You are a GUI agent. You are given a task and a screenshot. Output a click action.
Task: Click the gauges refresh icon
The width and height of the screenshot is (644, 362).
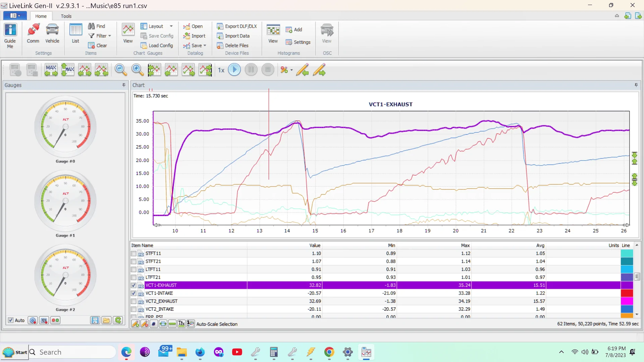tap(118, 320)
